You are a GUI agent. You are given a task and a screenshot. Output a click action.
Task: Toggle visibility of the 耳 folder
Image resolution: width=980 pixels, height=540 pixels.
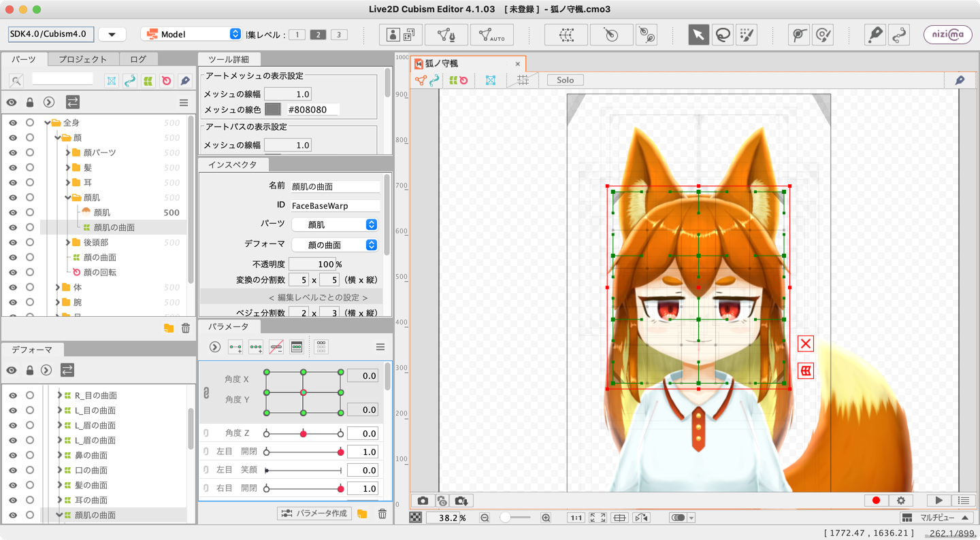point(12,182)
